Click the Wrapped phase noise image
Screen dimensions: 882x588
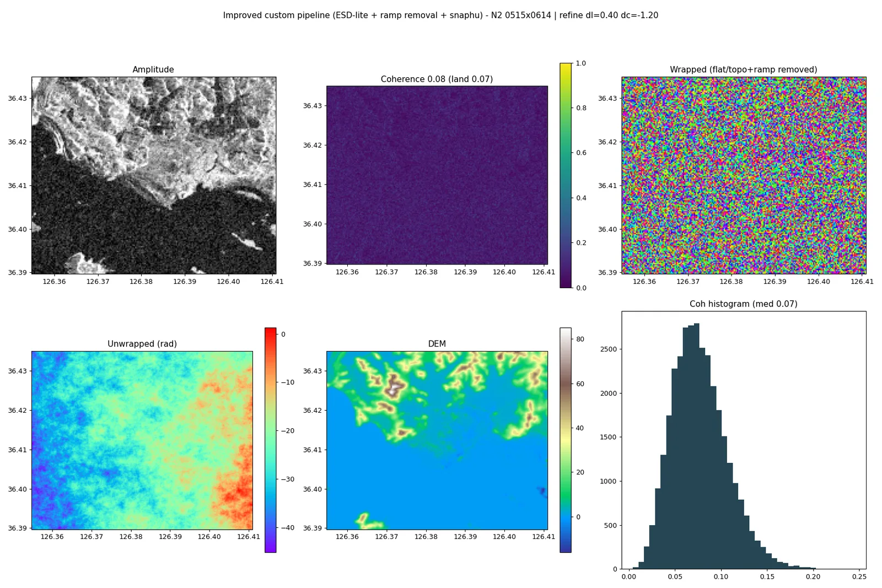click(744, 175)
